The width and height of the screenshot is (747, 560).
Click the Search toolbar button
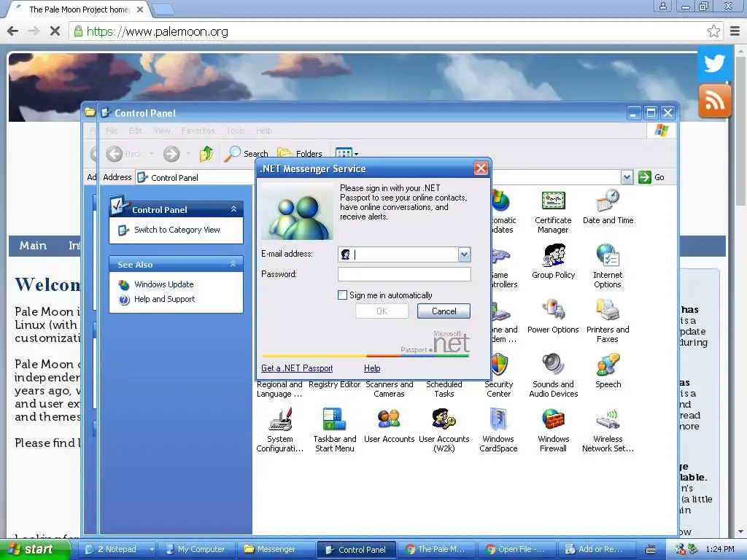pos(246,153)
